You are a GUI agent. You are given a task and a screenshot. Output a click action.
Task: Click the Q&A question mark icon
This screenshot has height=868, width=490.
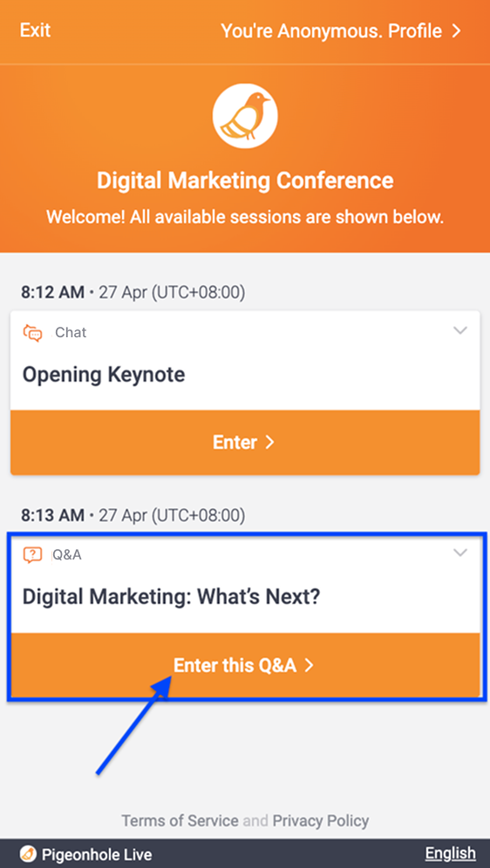pos(32,554)
